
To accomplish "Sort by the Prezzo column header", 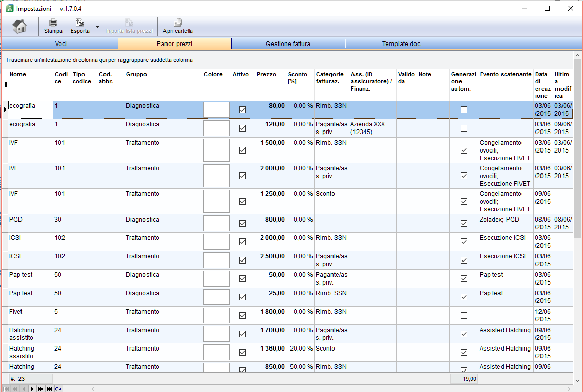I will [x=270, y=85].
